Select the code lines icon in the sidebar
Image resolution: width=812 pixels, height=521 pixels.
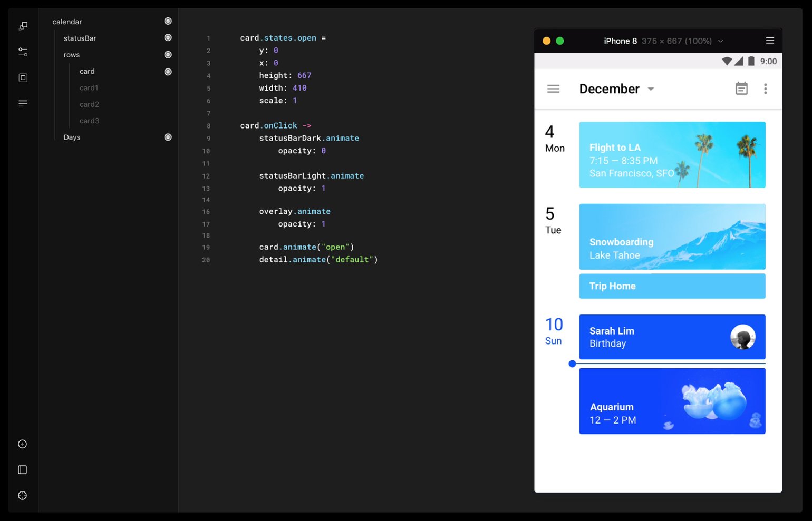click(x=23, y=103)
